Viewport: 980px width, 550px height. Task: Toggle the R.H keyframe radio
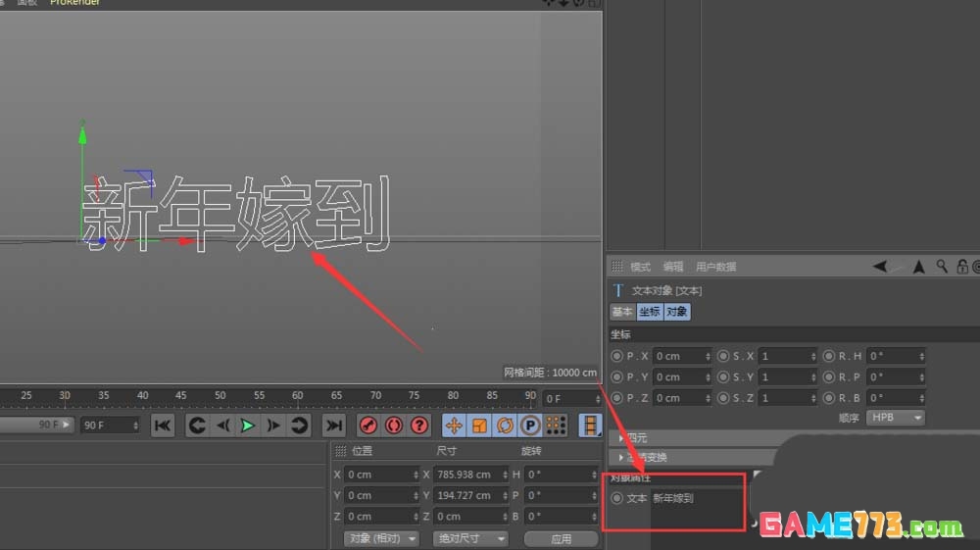829,356
